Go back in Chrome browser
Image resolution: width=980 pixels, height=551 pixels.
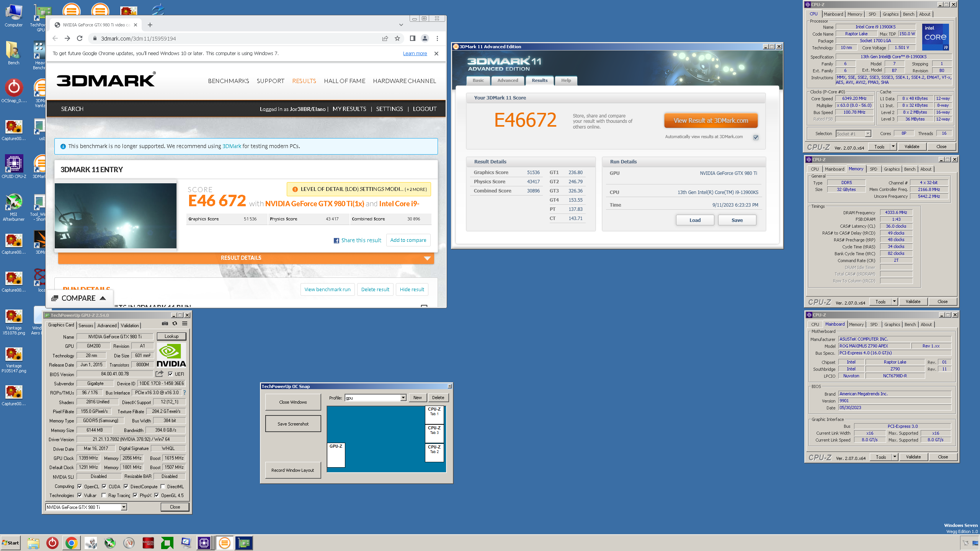[55, 38]
